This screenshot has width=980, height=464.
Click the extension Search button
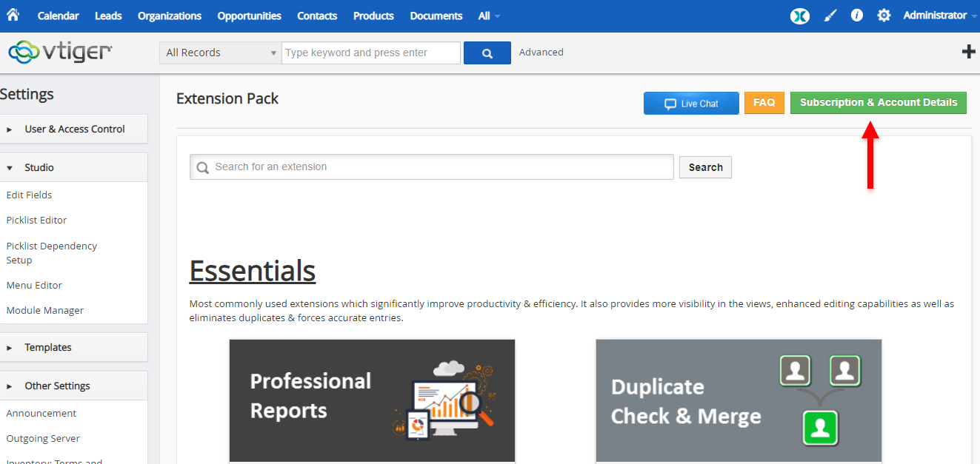tap(705, 167)
